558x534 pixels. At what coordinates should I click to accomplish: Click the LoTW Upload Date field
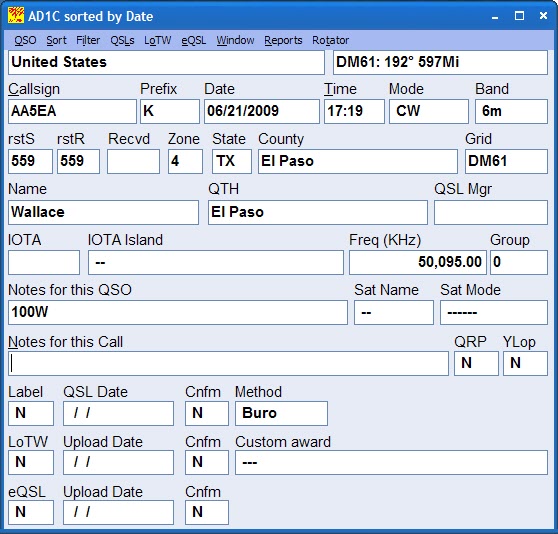click(x=118, y=462)
